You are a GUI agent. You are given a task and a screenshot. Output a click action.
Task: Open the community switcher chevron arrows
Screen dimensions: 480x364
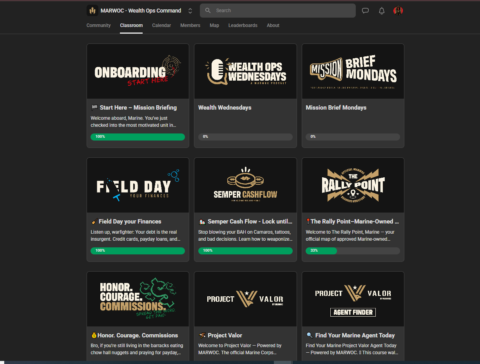pos(190,11)
